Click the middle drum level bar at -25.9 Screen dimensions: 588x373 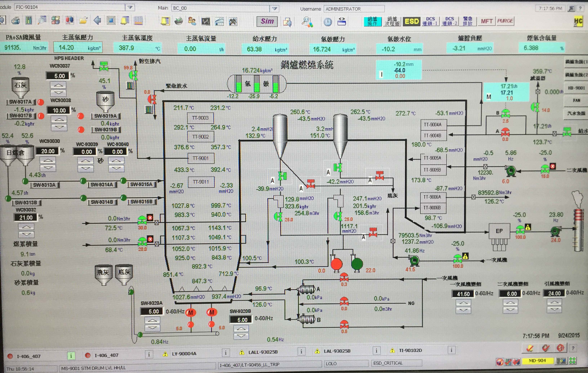(x=257, y=84)
